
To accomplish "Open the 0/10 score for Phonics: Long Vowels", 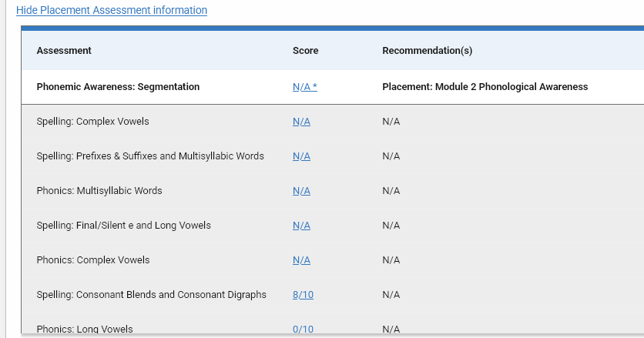I will coord(303,329).
